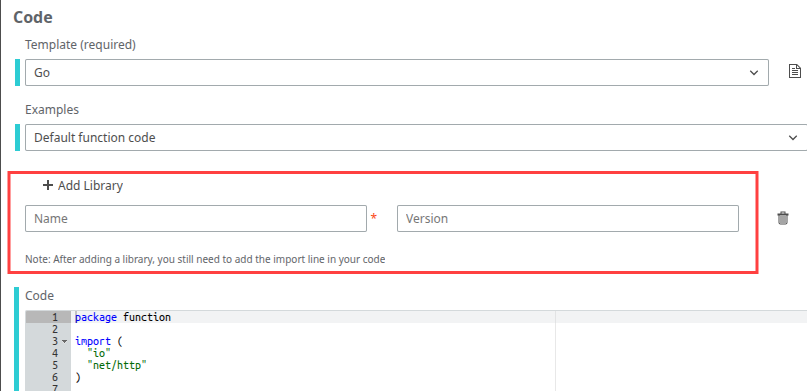This screenshot has height=391, width=807.
Task: Click the chevron arrow of the Examples dropdown
Action: [x=793, y=137]
